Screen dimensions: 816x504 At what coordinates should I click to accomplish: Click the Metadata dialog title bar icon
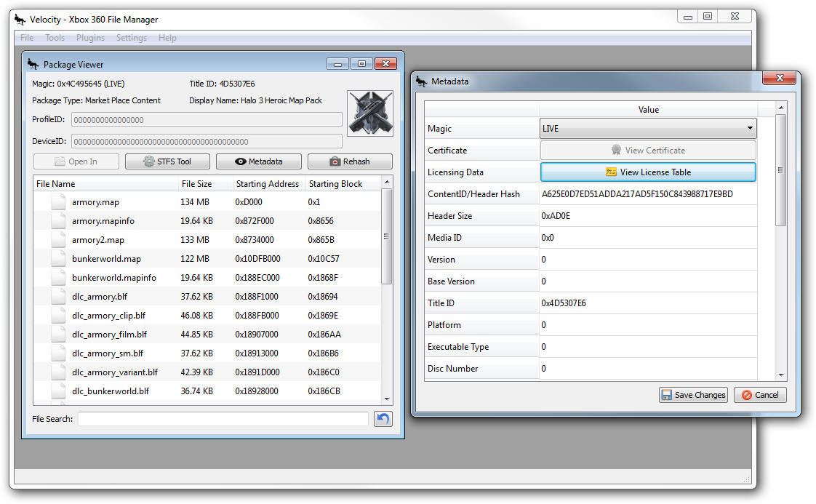(x=422, y=81)
